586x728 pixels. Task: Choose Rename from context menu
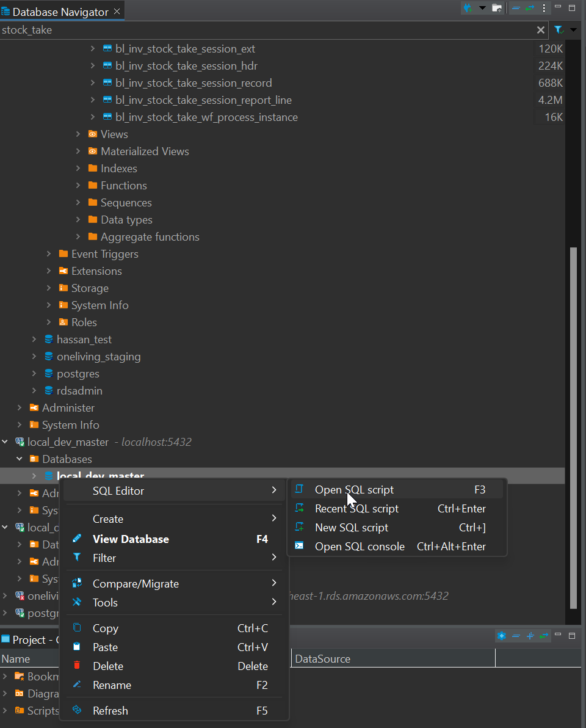pyautogui.click(x=175, y=685)
